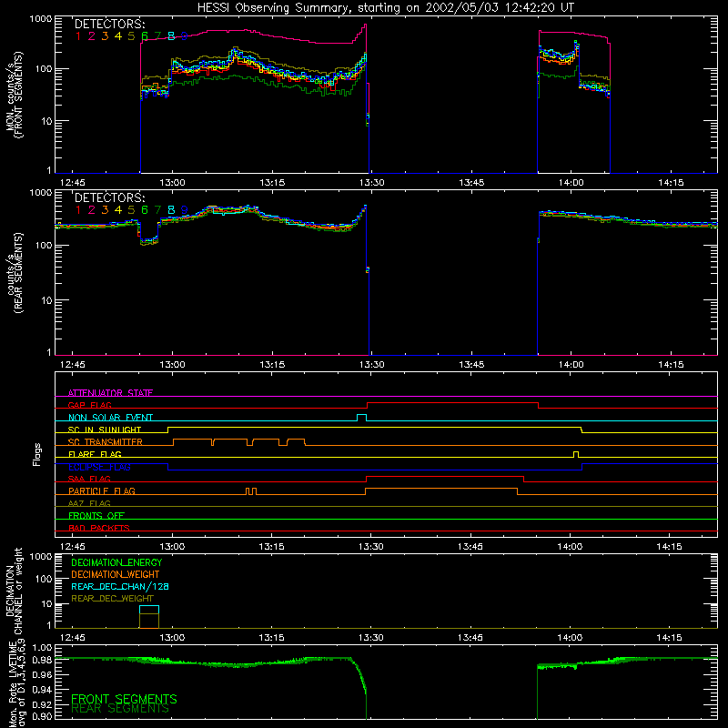The height and width of the screenshot is (728, 728).
Task: Click the FRONTS_OFF flag label
Action: (x=96, y=516)
